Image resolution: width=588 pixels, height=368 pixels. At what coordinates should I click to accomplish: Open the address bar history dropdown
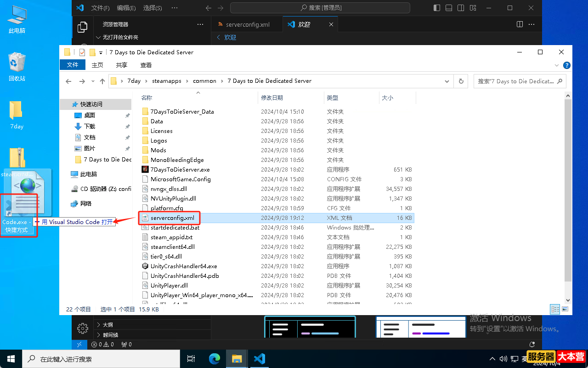pos(447,81)
